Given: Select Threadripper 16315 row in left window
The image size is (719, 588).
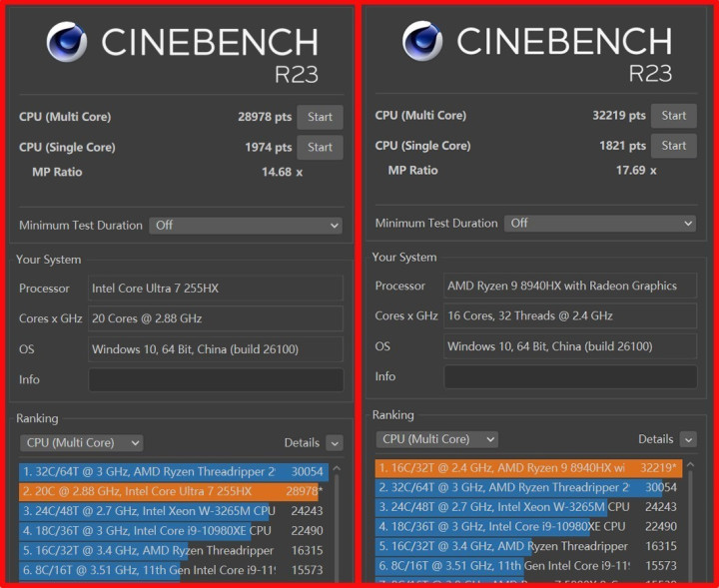Looking at the screenshot, I should 174,550.
